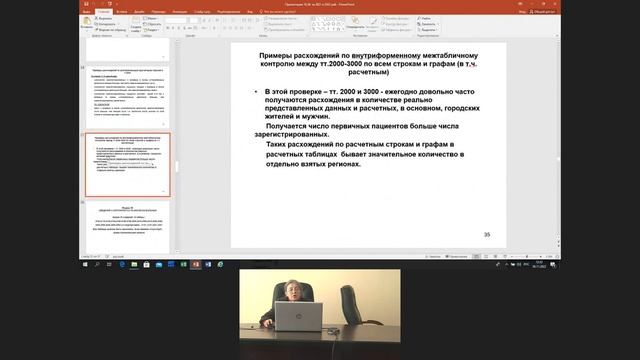Click the taskbar search magnifier icon
Image resolution: width=640 pixels, height=360 pixels.
(97, 264)
